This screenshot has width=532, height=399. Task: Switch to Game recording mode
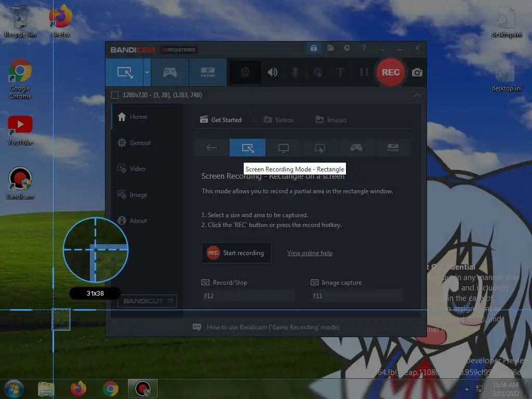coord(170,72)
